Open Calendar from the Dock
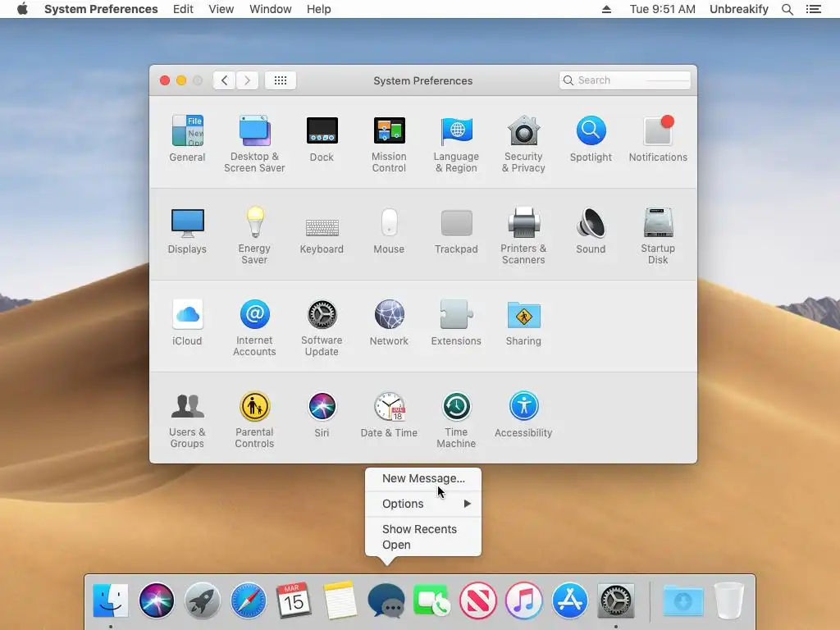 (294, 600)
